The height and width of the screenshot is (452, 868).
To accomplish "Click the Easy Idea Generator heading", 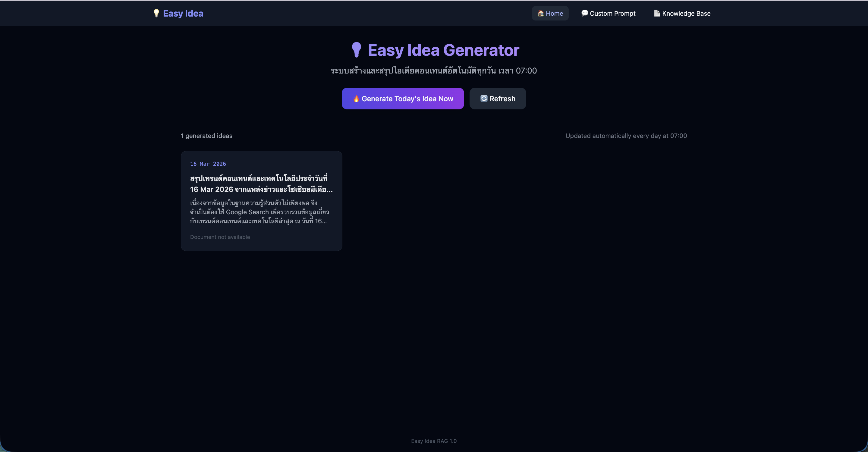I will [x=443, y=50].
